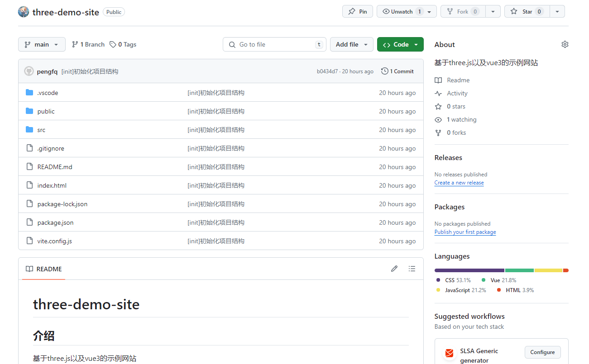
Task: Select the README tab
Action: click(x=43, y=269)
